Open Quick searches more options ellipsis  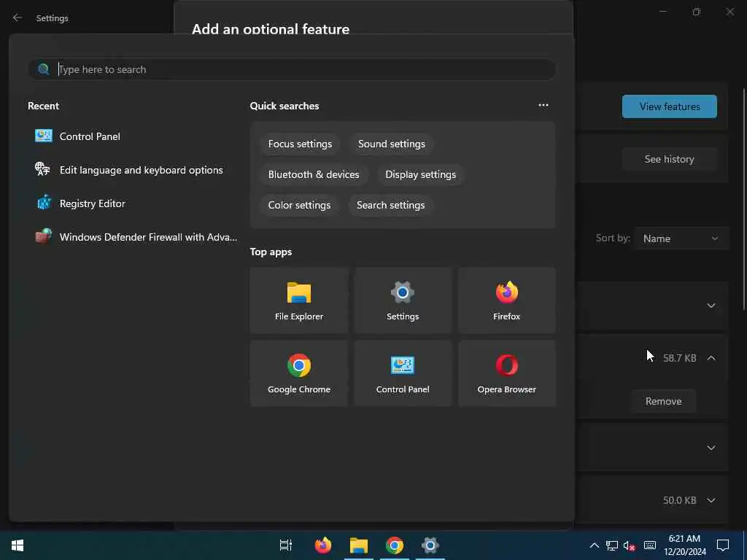(543, 105)
